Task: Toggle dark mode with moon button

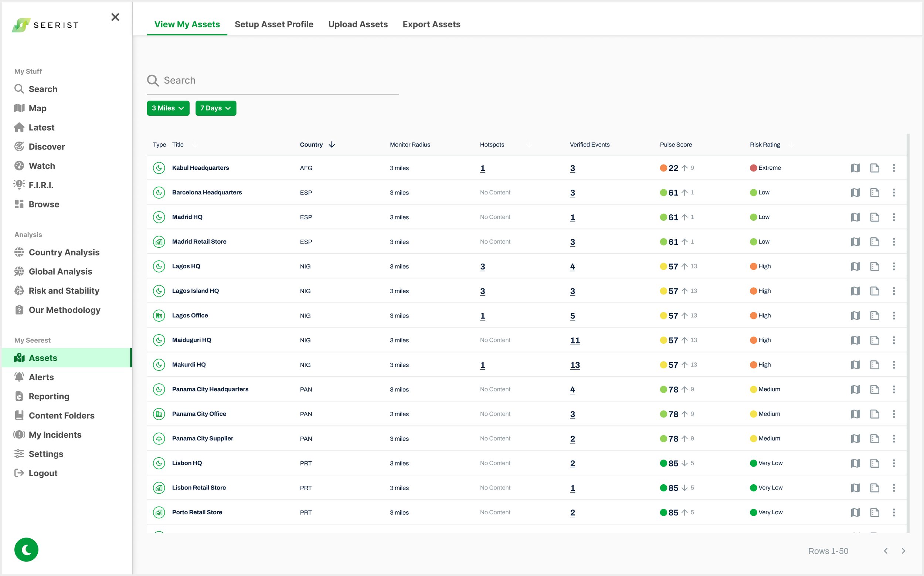Action: pos(26,549)
